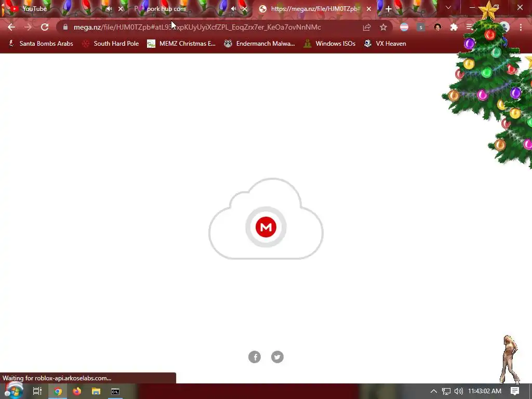Image resolution: width=532 pixels, height=399 pixels.
Task: Open the striped flag extension icon
Action: tap(404, 27)
